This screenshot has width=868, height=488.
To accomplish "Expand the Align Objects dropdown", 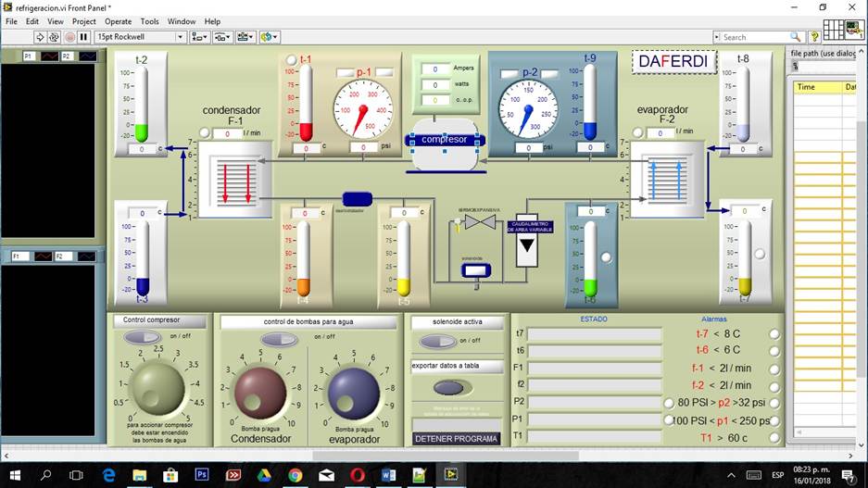I will point(200,37).
